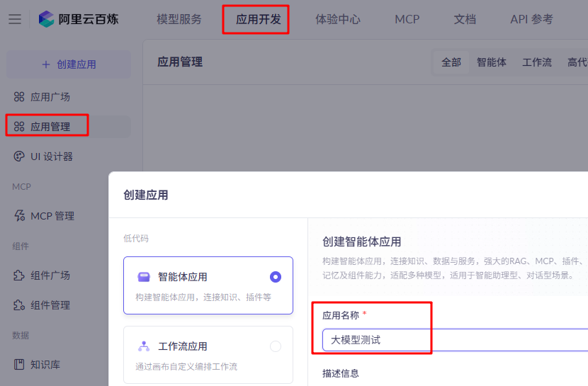Open the MCP top navigation tab
This screenshot has width=588, height=386.
pos(407,19)
